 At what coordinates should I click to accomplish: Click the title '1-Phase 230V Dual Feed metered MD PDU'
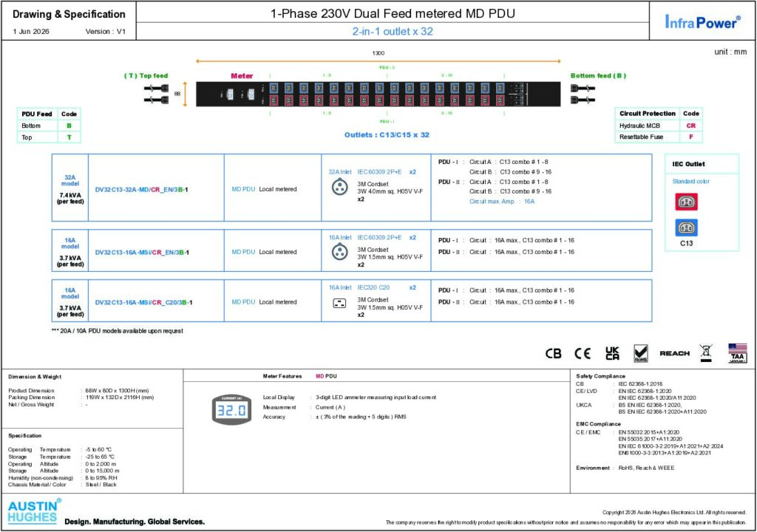tap(393, 13)
